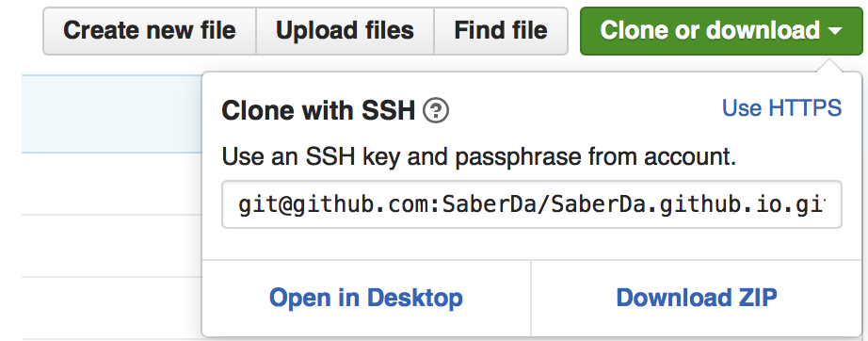Start the Download ZIP option
The width and height of the screenshot is (868, 341).
coord(697,298)
